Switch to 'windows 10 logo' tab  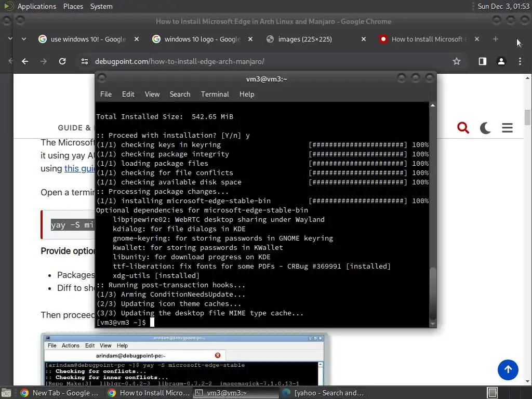(x=203, y=39)
